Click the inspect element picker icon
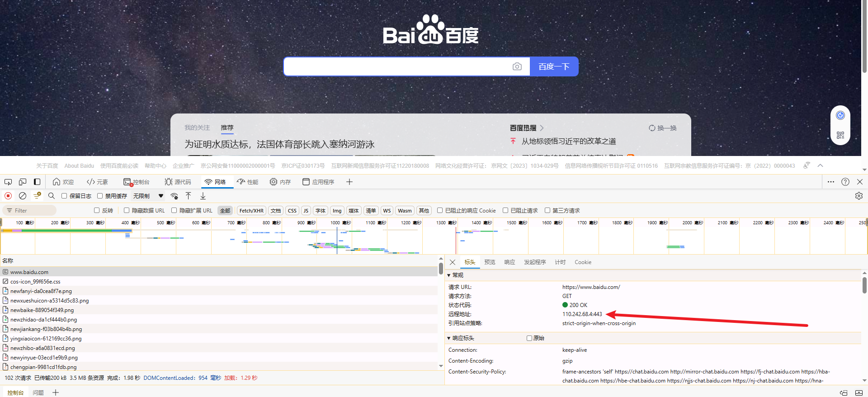This screenshot has height=397, width=868. [x=8, y=182]
